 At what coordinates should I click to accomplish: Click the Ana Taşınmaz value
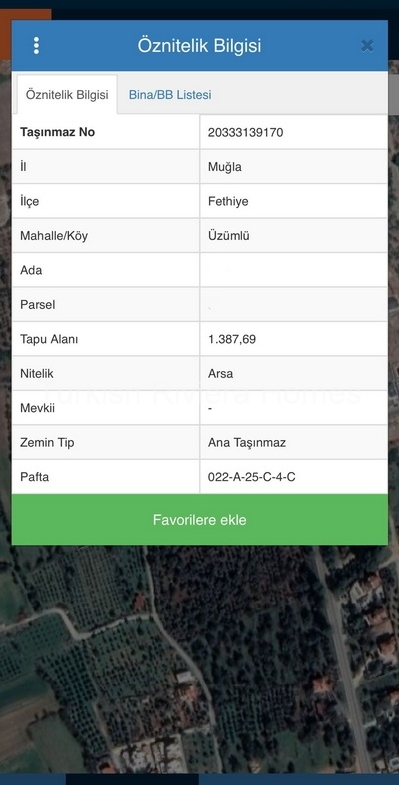(x=247, y=443)
